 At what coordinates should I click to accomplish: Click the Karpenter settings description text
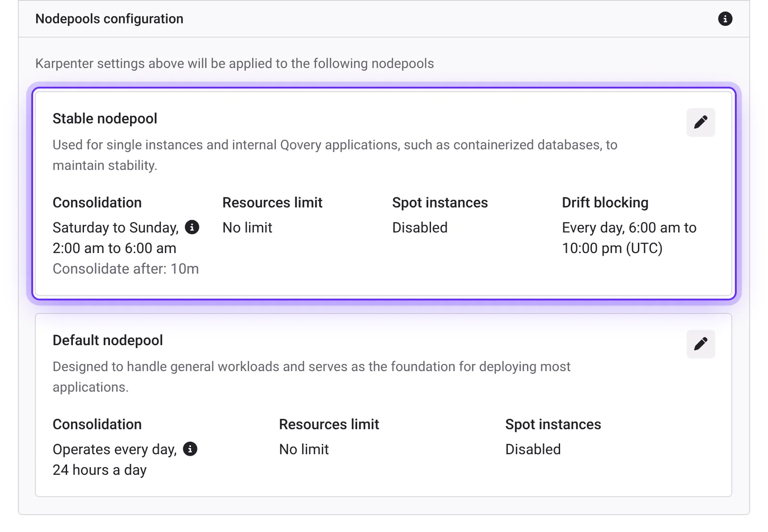(x=235, y=63)
